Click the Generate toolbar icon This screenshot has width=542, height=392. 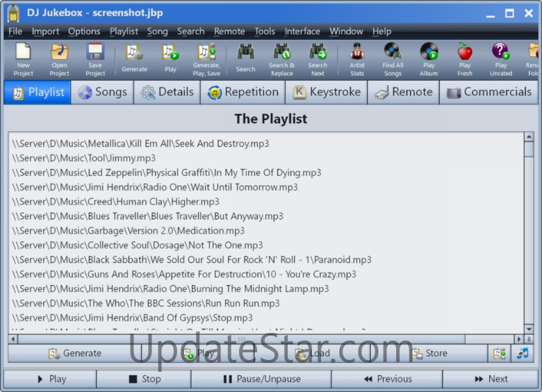point(134,53)
